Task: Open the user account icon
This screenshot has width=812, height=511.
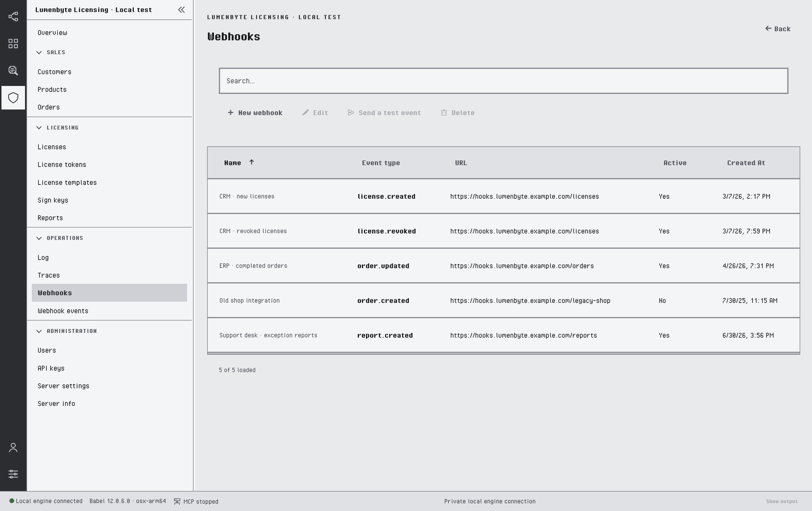Action: pos(13,448)
